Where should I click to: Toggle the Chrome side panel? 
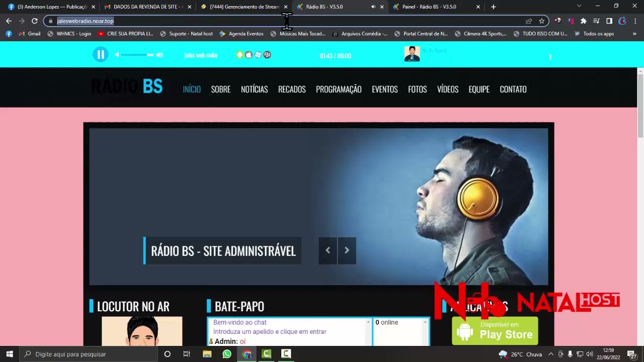click(609, 21)
